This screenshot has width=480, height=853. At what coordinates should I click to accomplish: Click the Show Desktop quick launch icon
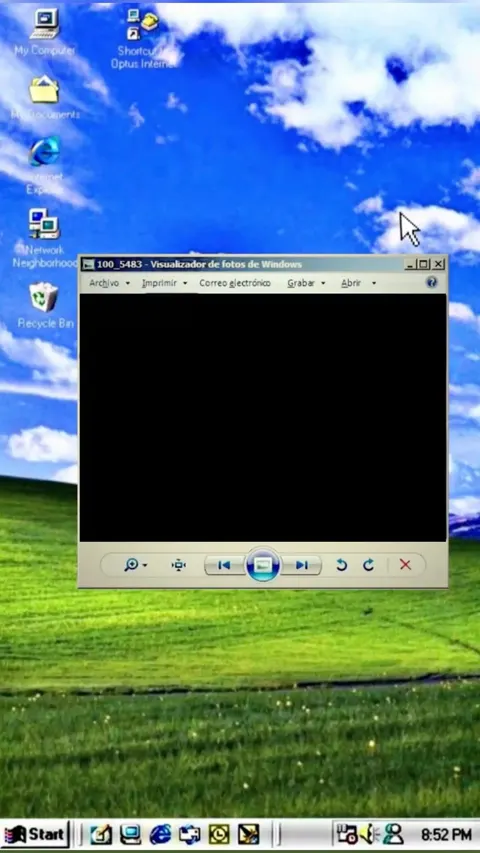(x=131, y=835)
